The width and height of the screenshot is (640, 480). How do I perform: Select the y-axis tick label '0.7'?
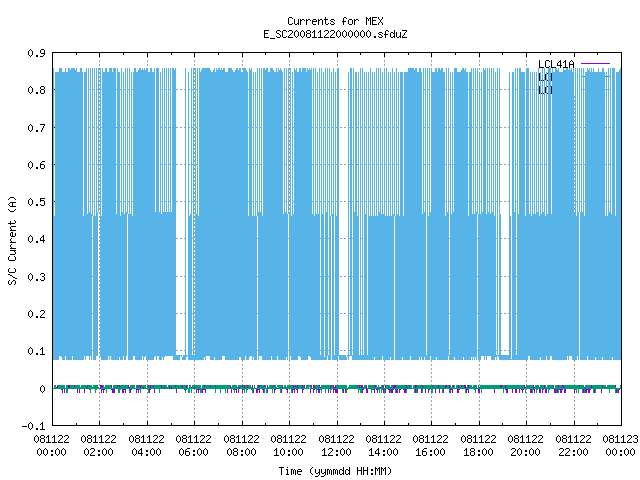[x=36, y=128]
